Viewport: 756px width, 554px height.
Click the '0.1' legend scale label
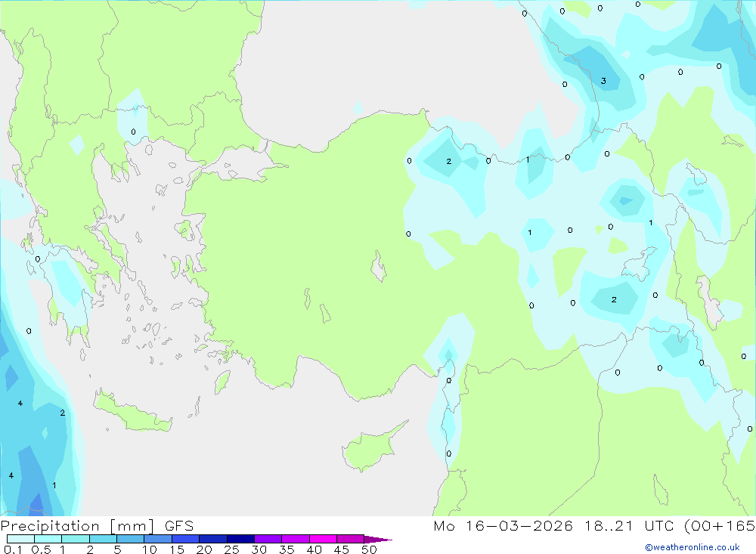(x=13, y=549)
